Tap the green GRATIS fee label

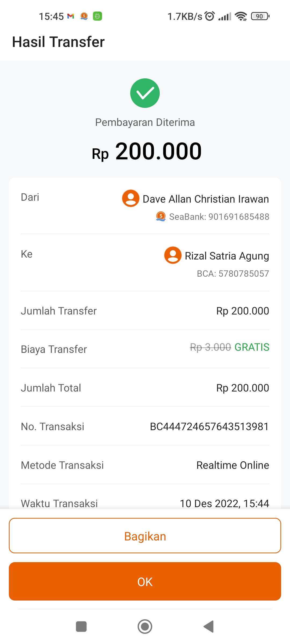[252, 347]
